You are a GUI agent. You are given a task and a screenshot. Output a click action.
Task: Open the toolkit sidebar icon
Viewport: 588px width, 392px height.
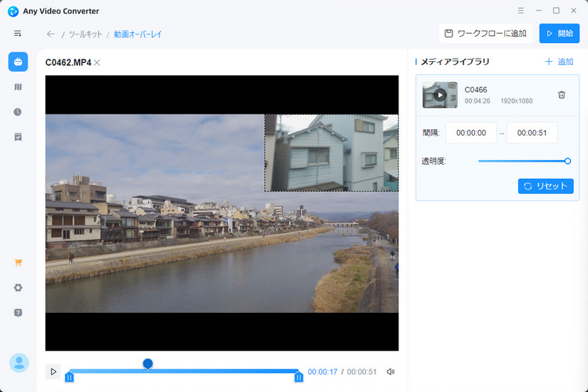[18, 62]
